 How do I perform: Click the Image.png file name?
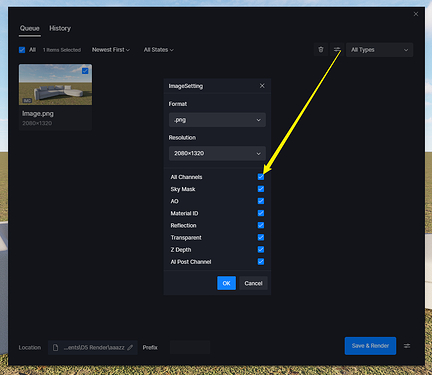click(38, 114)
